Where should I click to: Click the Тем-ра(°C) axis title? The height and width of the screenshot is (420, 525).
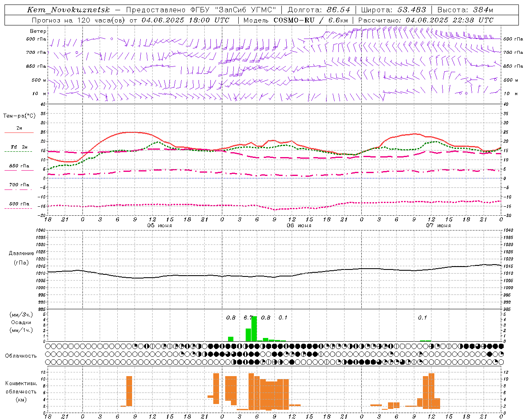tap(19, 116)
